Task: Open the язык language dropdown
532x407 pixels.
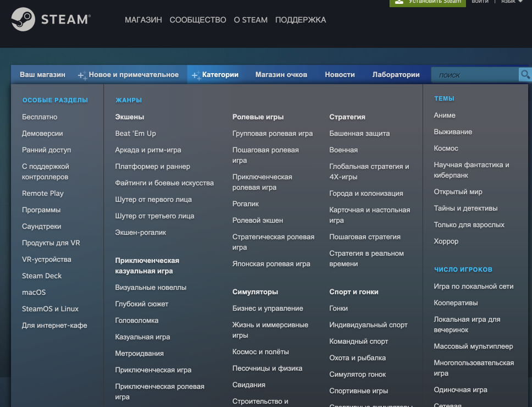Action: tap(512, 2)
